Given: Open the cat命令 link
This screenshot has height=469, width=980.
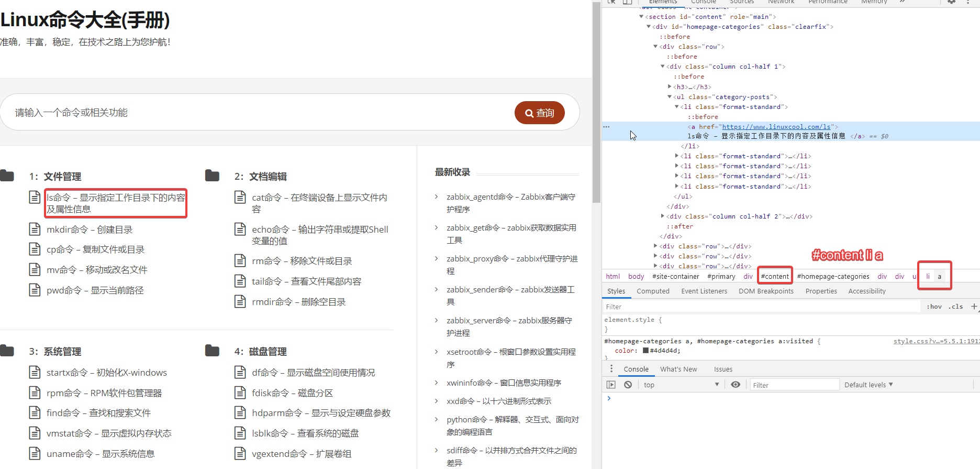Looking at the screenshot, I should 319,203.
